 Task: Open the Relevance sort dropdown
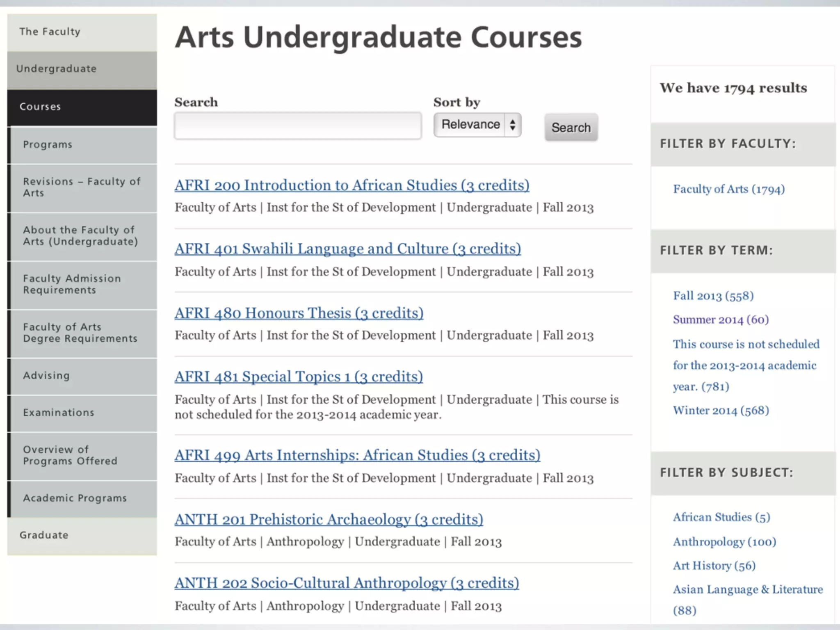click(x=477, y=125)
